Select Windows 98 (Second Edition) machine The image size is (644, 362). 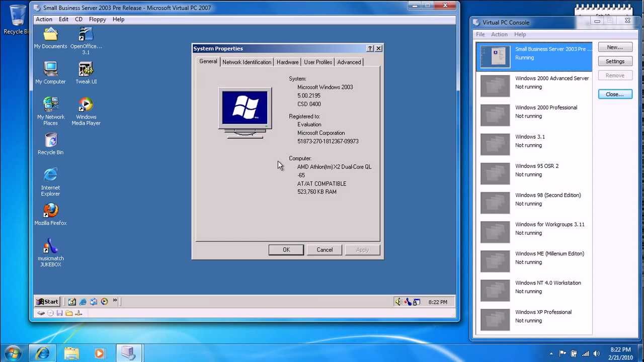pyautogui.click(x=534, y=202)
